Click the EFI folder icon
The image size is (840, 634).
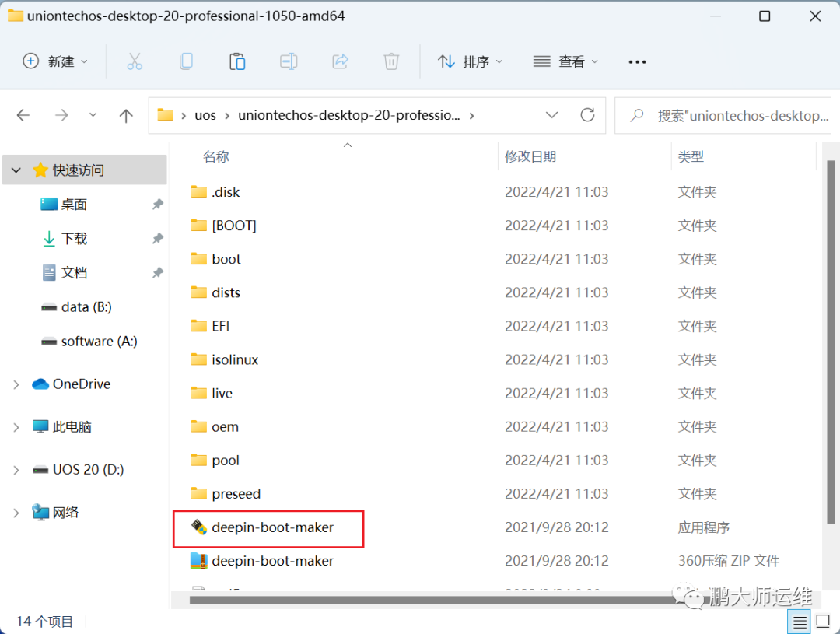(x=199, y=326)
